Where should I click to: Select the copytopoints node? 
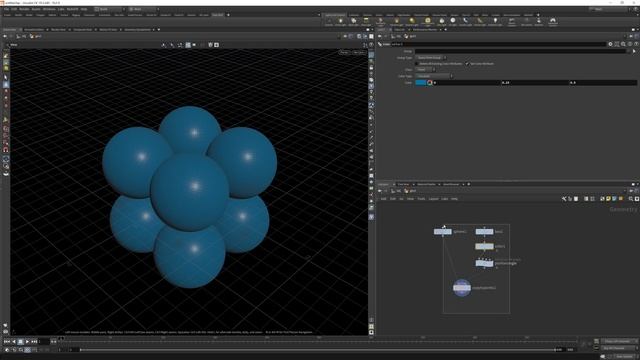pos(462,288)
